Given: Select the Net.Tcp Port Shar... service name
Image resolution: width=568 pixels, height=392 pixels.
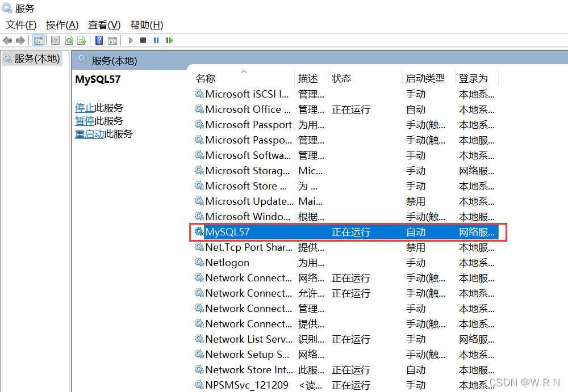Looking at the screenshot, I should click(x=249, y=247).
